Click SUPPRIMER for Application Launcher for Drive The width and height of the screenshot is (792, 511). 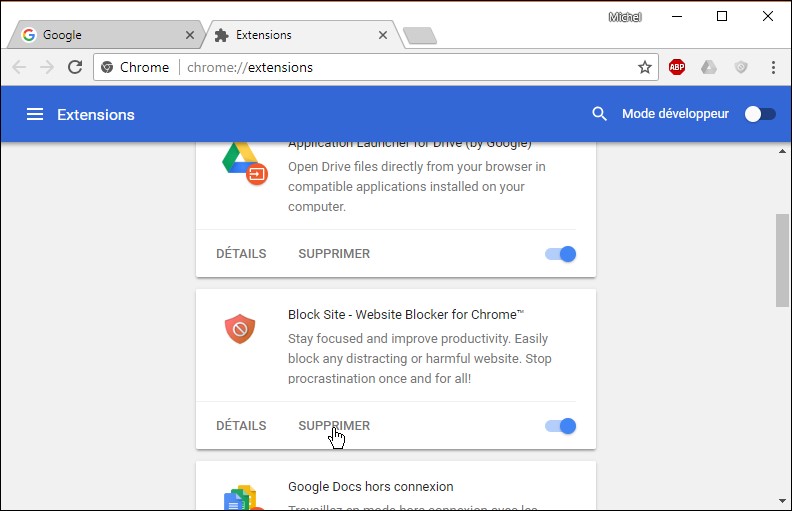click(334, 254)
